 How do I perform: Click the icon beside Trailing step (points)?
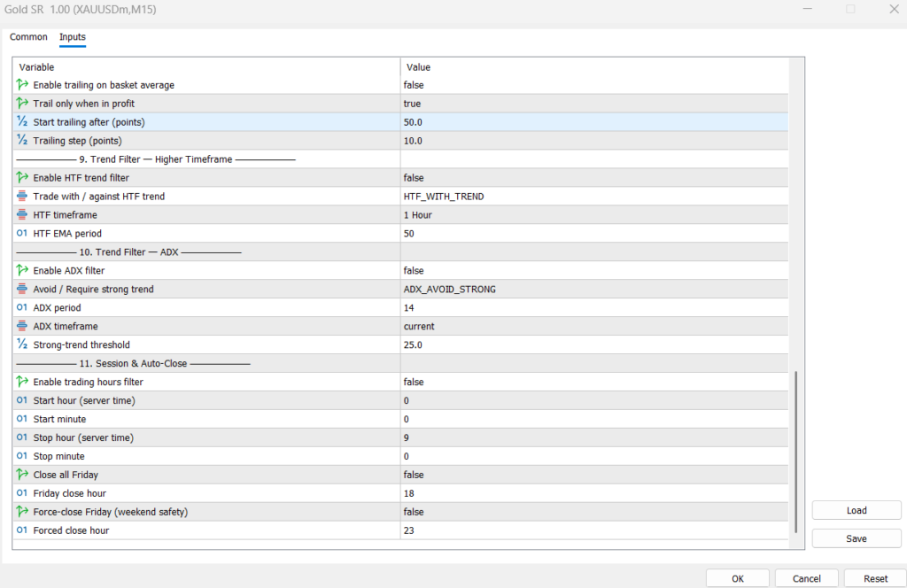click(22, 140)
